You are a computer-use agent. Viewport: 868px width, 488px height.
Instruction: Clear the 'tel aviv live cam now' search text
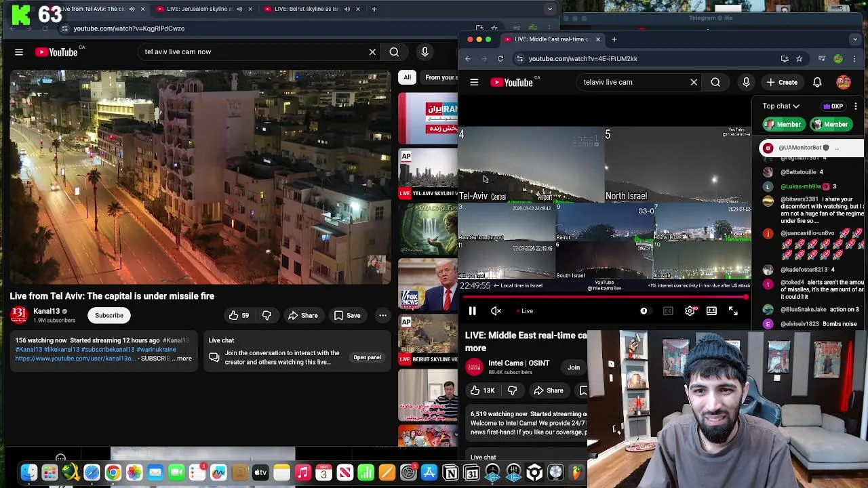pyautogui.click(x=372, y=52)
